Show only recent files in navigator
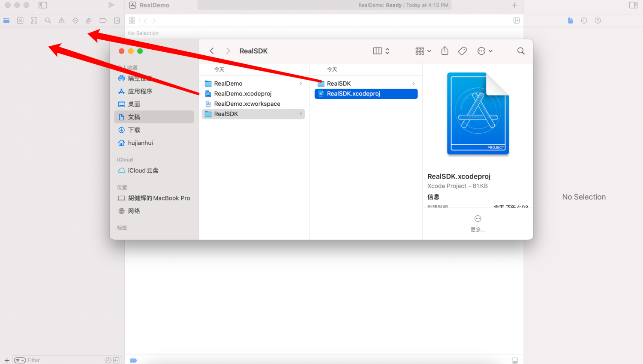643x364 pixels. (108, 360)
